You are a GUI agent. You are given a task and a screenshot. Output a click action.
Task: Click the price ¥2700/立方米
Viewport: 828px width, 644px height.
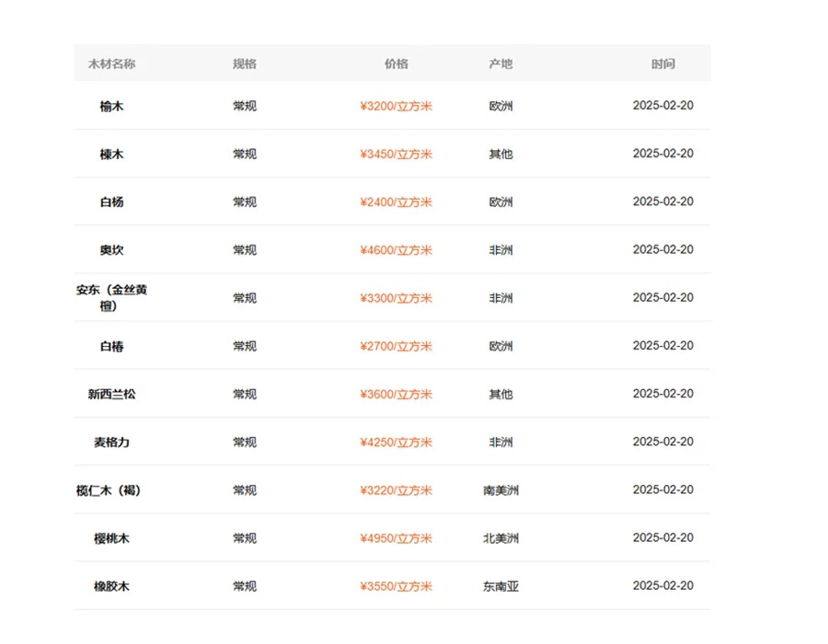point(396,346)
